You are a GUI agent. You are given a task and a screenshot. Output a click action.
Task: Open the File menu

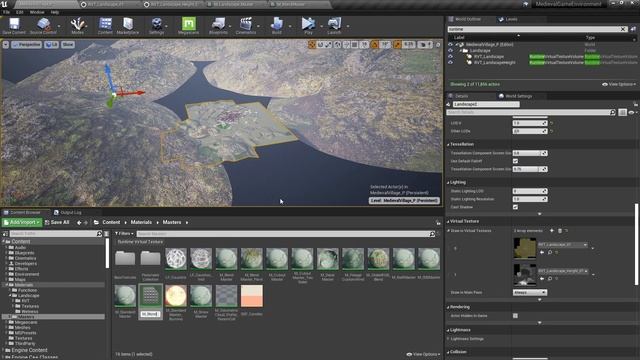click(7, 12)
